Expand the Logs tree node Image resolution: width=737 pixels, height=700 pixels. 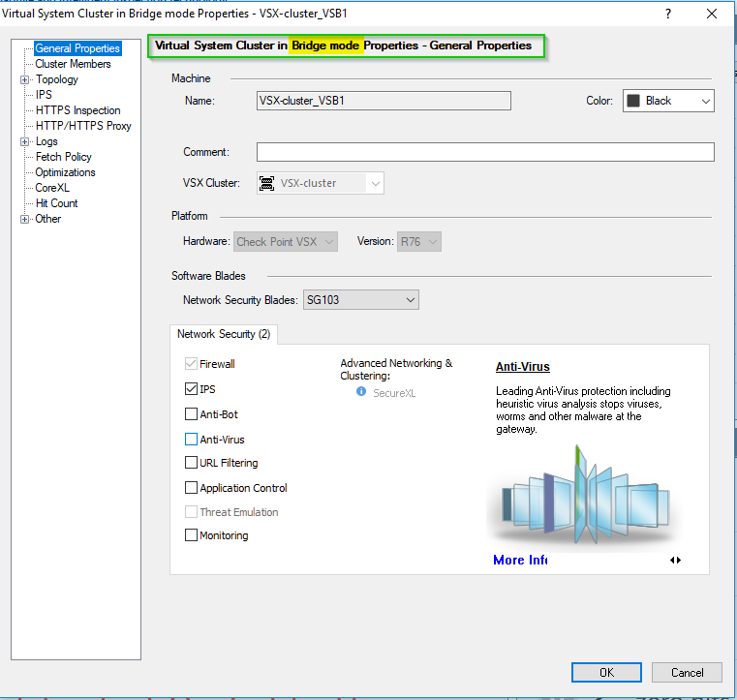tap(25, 142)
